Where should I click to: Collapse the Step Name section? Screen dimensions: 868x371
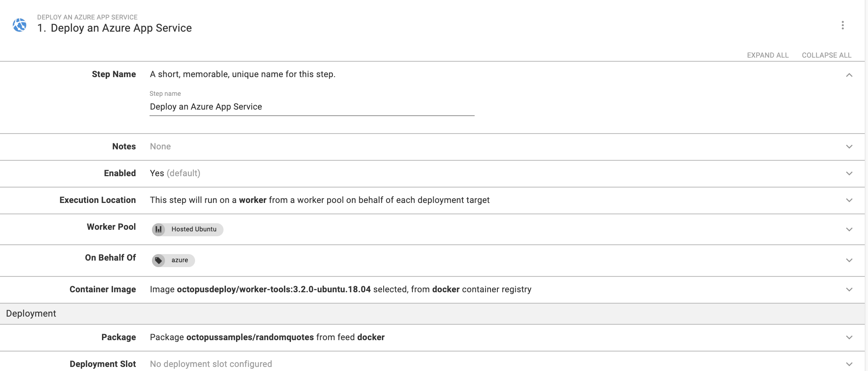pyautogui.click(x=849, y=75)
